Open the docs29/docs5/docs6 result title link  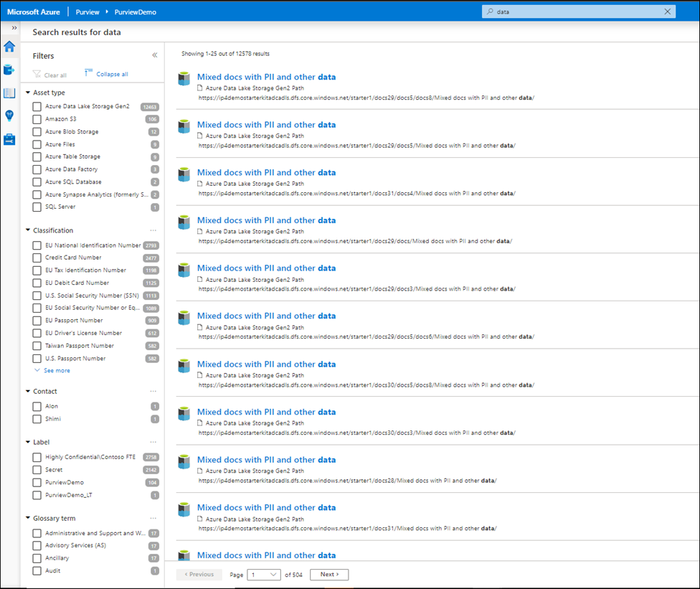(267, 316)
